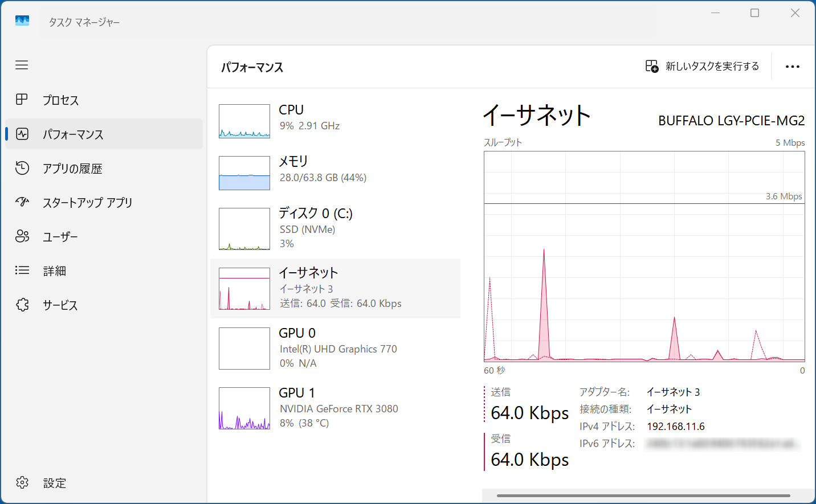Click the ディスク 0 (C:) label

[316, 214]
